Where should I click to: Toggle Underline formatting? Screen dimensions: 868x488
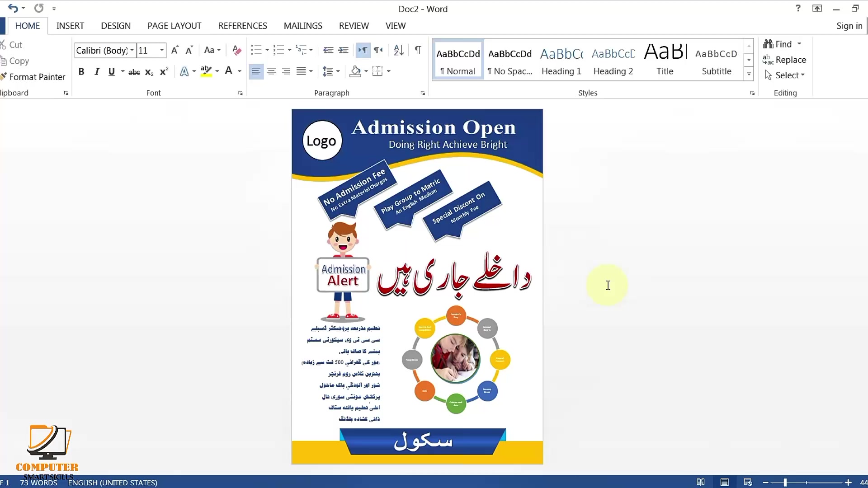point(112,71)
